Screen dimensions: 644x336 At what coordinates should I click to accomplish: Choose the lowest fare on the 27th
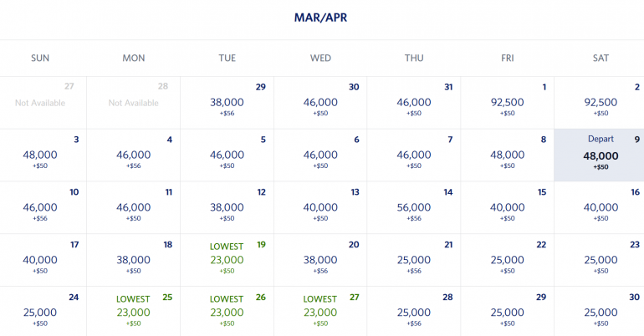pyautogui.click(x=320, y=312)
